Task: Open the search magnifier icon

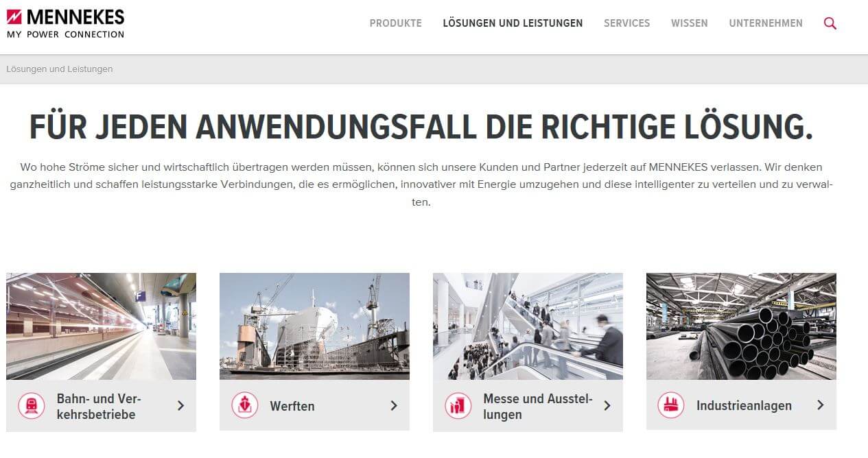Action: coord(830,23)
